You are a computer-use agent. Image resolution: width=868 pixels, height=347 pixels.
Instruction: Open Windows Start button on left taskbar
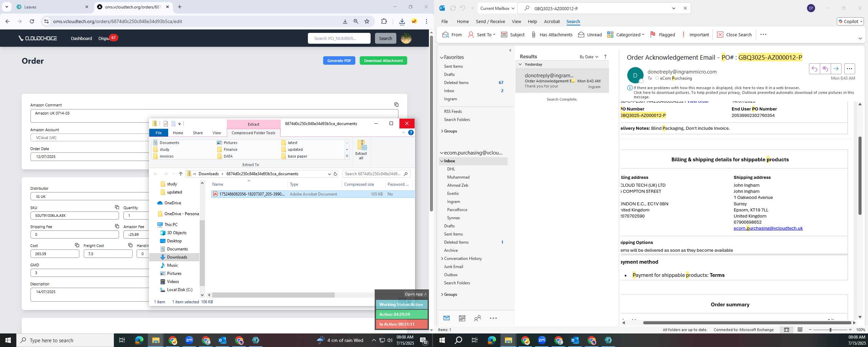(8, 340)
